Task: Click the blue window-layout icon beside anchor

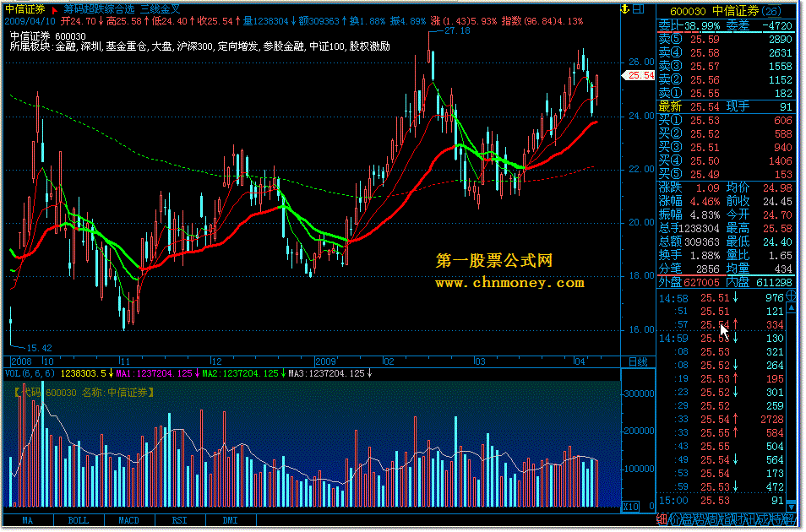Action: 639,8
